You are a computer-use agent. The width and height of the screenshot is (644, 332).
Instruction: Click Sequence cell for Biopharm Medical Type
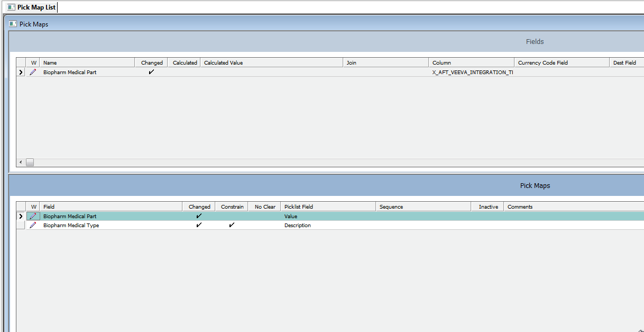[424, 225]
